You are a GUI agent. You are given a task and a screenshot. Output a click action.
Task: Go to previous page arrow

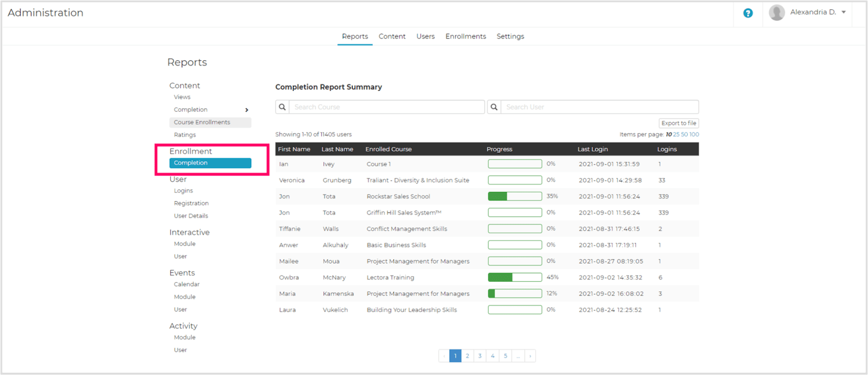point(444,356)
